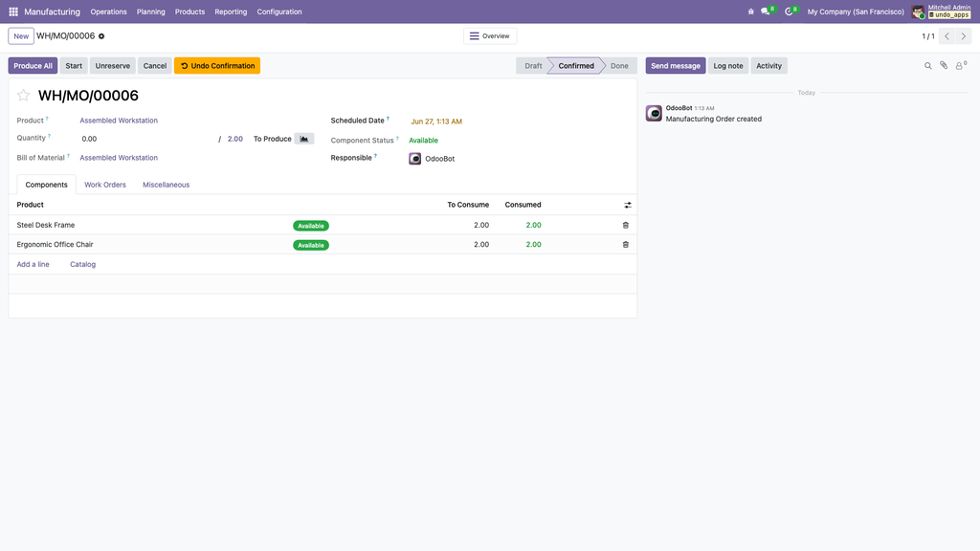Click the Product column header
Screen dimensions: 980x551
click(30, 205)
